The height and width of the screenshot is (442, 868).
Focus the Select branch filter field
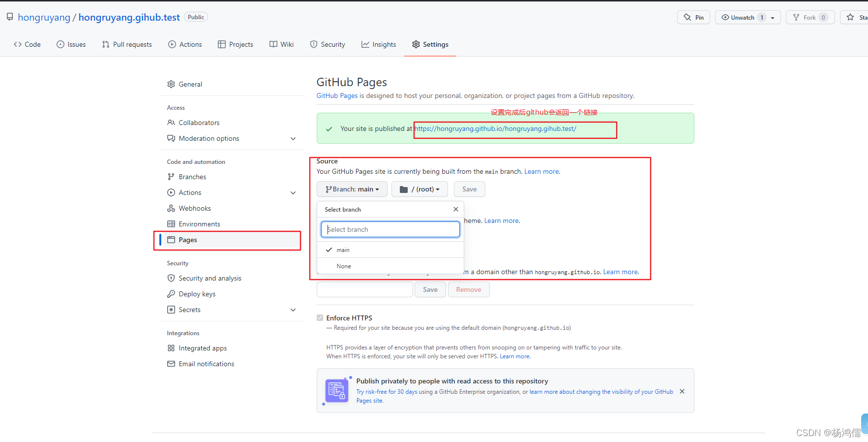390,229
